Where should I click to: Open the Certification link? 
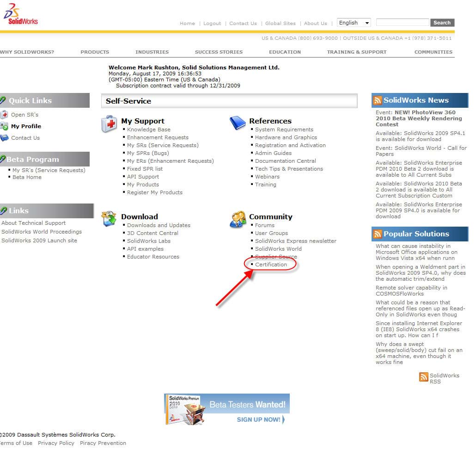pos(271,265)
